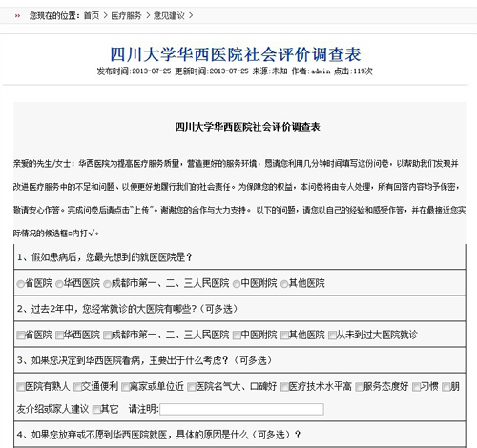Click 更新时间:2013-07-25 text
The image size is (477, 448).
point(212,71)
